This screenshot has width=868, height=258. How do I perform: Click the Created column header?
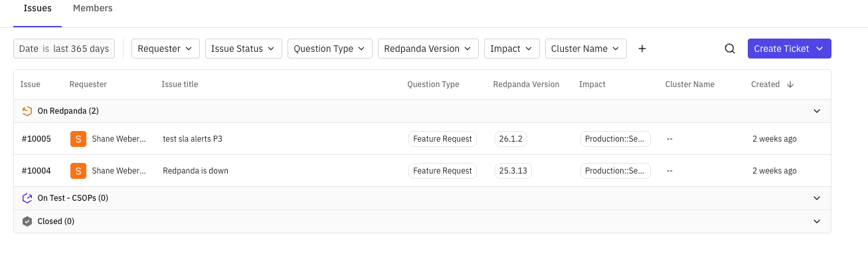(x=765, y=84)
